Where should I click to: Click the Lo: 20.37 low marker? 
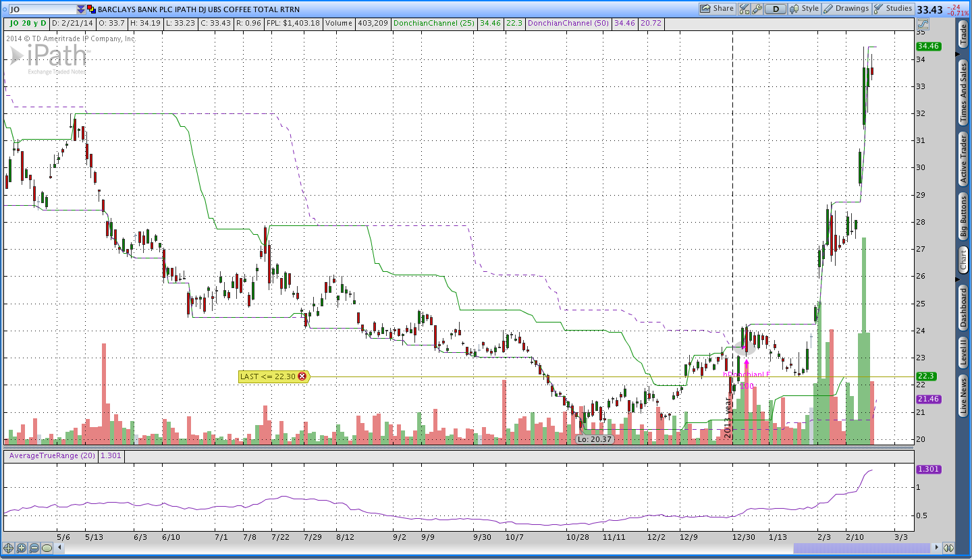pyautogui.click(x=594, y=439)
